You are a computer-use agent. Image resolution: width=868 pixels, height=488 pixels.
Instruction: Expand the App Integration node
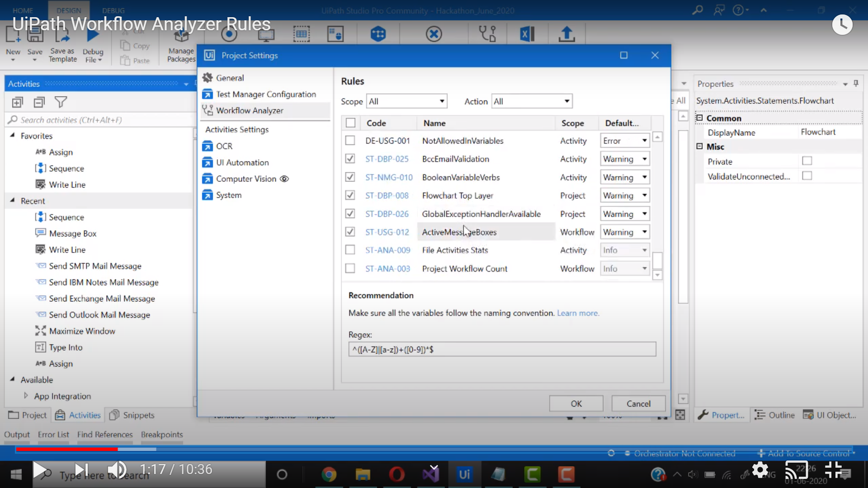[26, 396]
